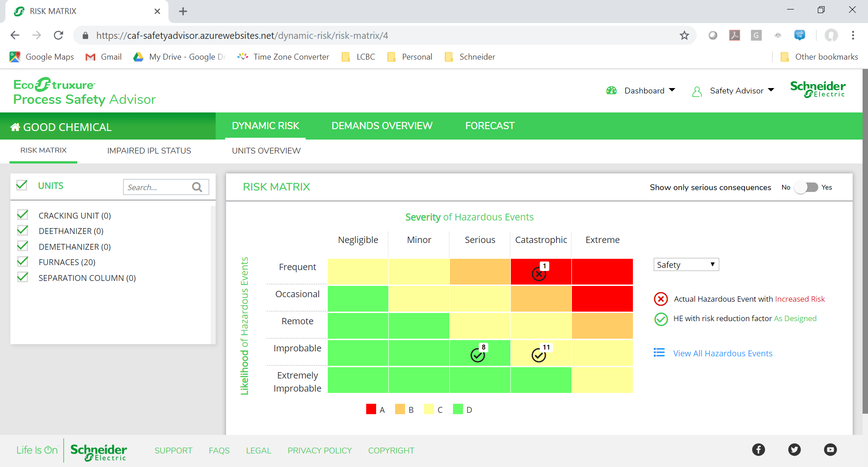Uncheck the DEETHANIZER unit checkbox
This screenshot has width=868, height=467.
(x=23, y=230)
